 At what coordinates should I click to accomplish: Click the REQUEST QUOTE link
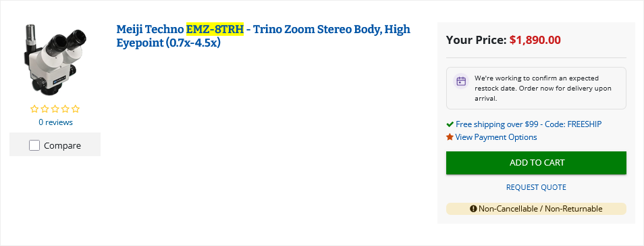pos(536,187)
